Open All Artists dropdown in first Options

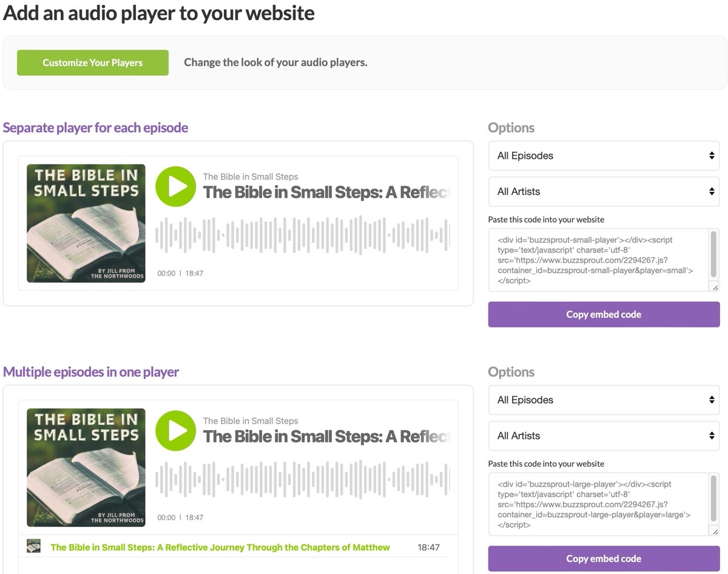click(604, 192)
